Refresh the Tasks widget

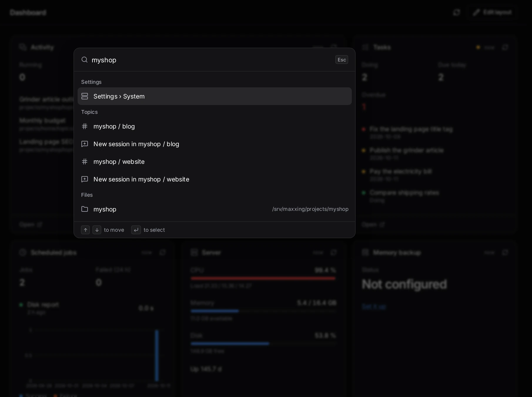[x=505, y=47]
